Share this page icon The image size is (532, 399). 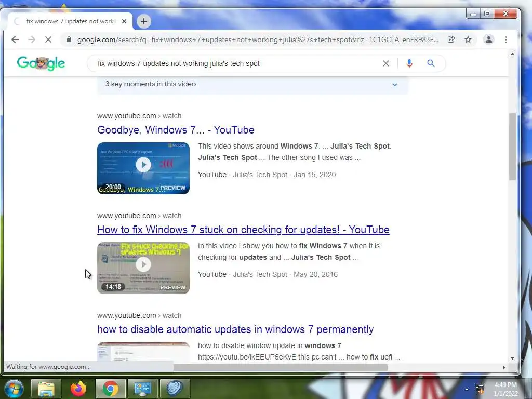click(x=451, y=39)
